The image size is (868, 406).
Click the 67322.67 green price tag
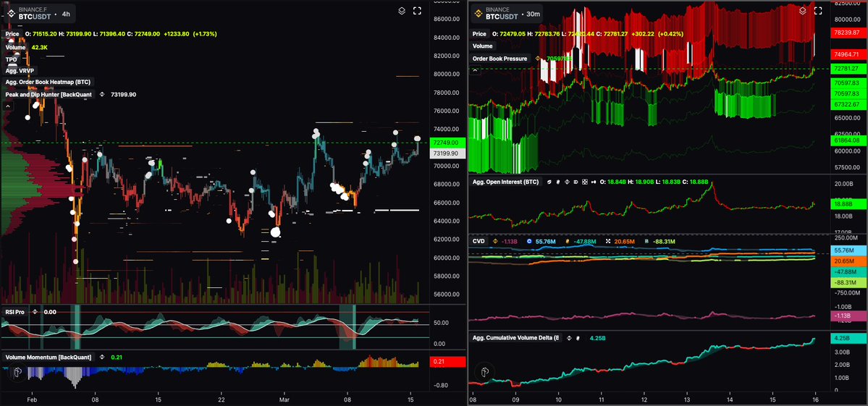pyautogui.click(x=848, y=104)
